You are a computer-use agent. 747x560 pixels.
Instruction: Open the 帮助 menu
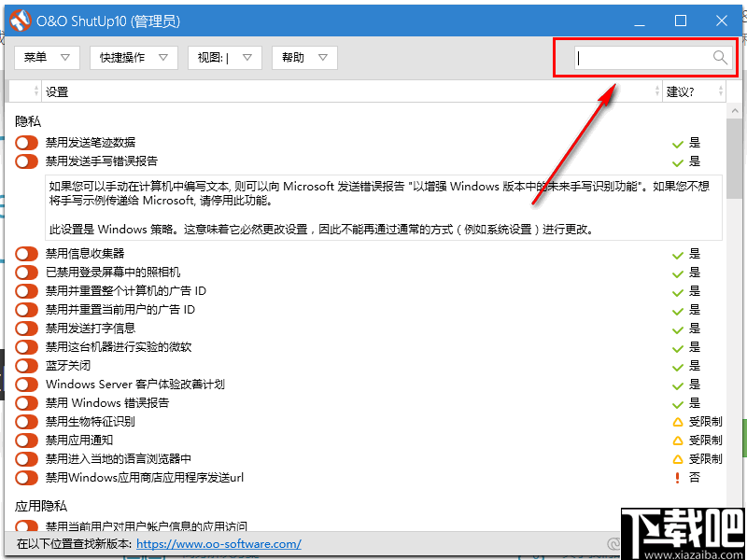tap(303, 57)
